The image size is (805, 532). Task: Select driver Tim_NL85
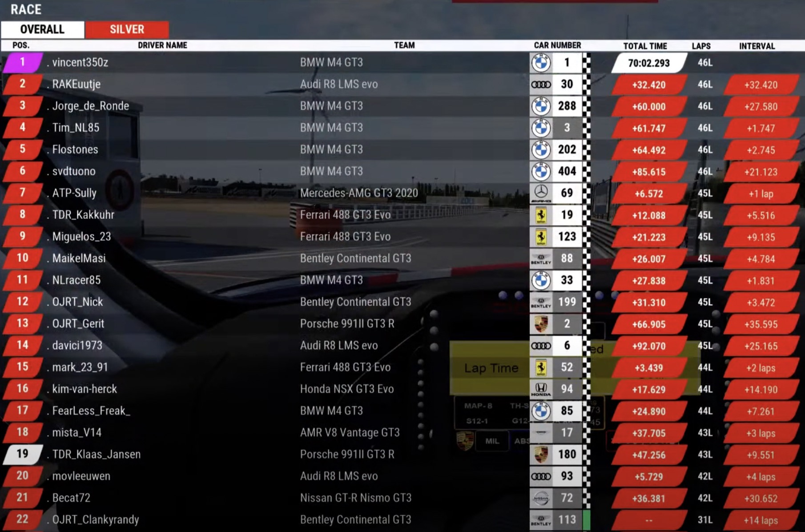[x=76, y=128]
